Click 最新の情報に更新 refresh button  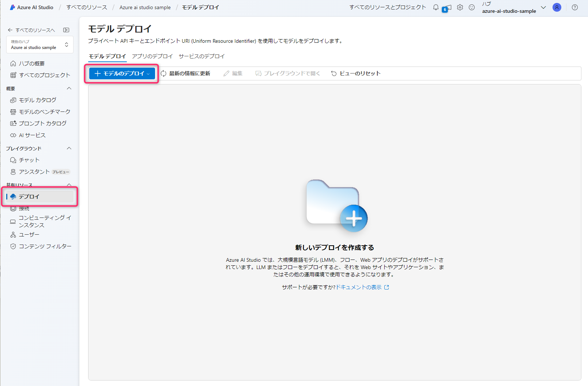tap(185, 73)
